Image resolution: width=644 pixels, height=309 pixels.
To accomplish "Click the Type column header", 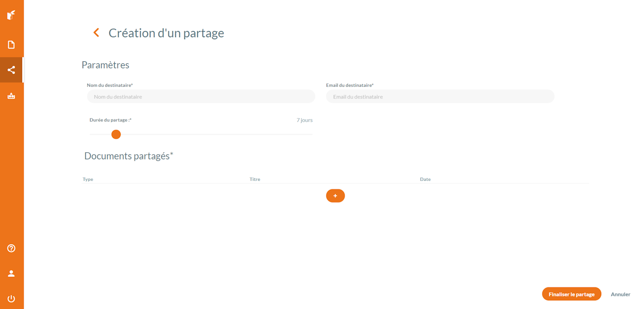I will (88, 179).
